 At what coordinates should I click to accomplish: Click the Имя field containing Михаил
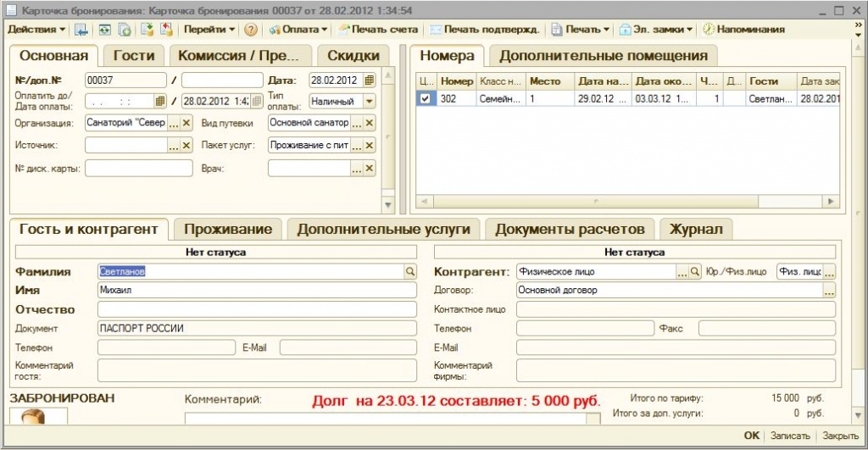(257, 290)
